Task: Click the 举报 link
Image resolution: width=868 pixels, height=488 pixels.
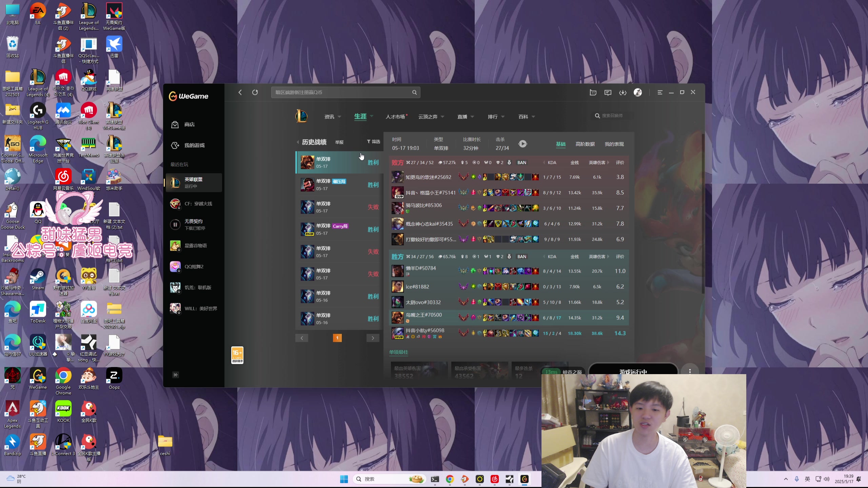Action: (339, 142)
